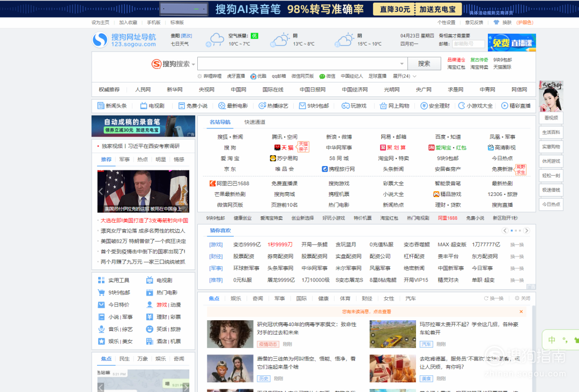Click the microphone icon beside 音乐|综艺
This screenshot has width=579, height=392.
click(101, 329)
